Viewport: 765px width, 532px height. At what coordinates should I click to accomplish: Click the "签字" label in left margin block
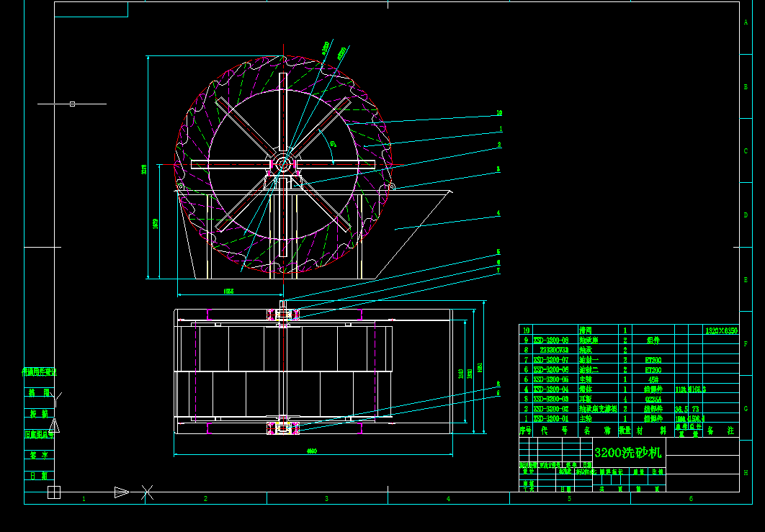pyautogui.click(x=39, y=456)
